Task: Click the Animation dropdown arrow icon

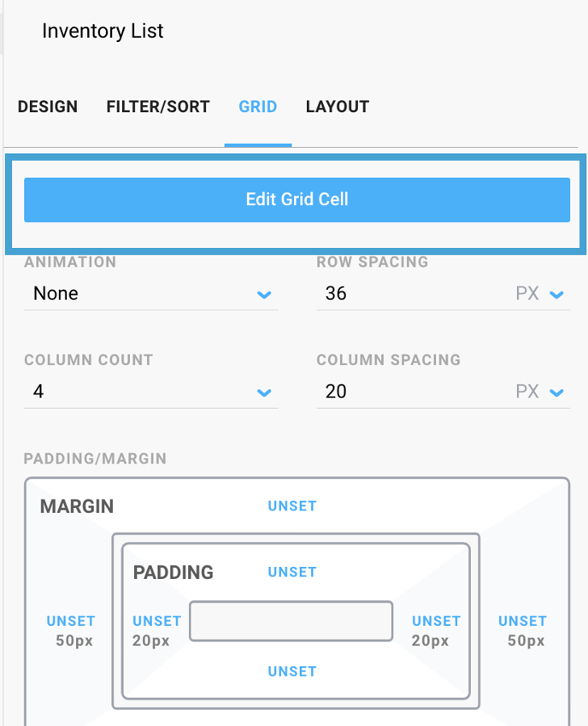Action: point(265,294)
